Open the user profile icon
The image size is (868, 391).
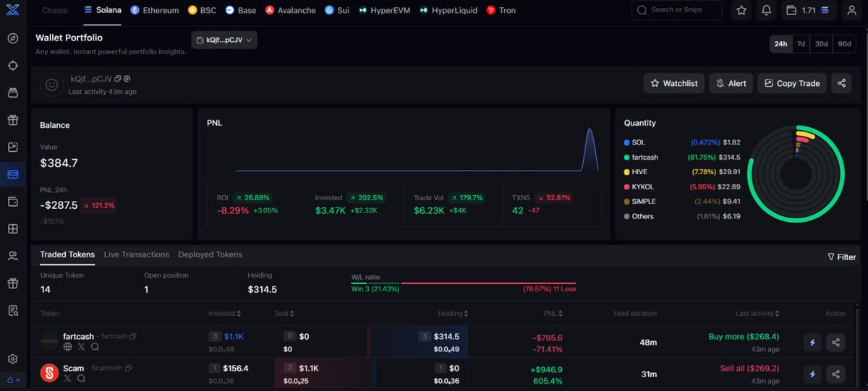(851, 10)
